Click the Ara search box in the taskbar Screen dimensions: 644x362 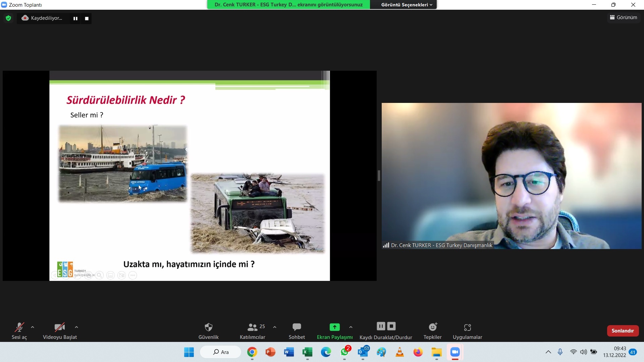[x=221, y=352]
